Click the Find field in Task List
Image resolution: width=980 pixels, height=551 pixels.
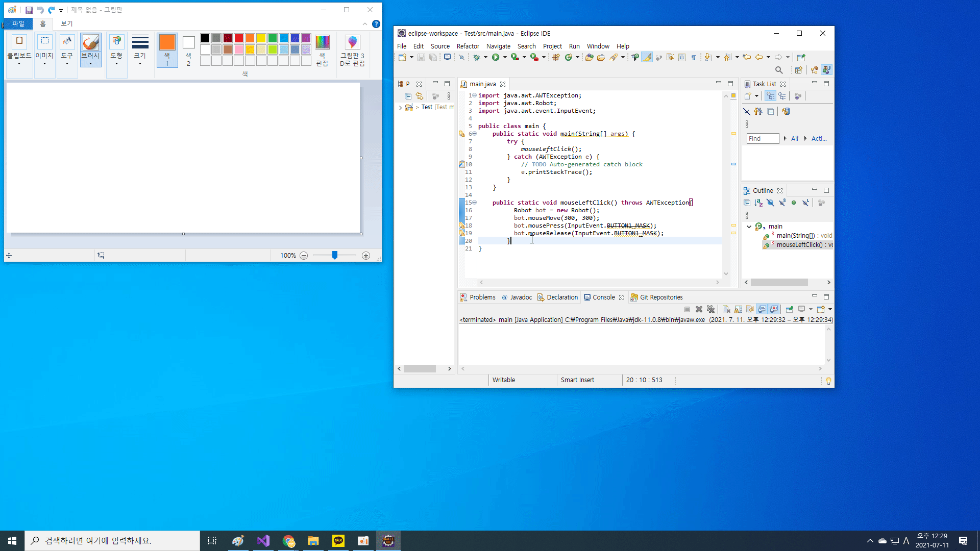click(x=763, y=138)
